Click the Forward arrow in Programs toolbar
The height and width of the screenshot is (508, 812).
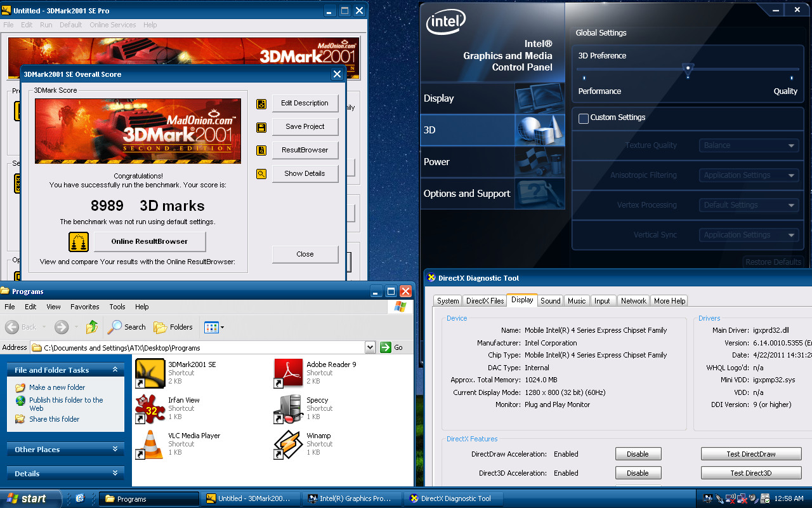coord(62,327)
